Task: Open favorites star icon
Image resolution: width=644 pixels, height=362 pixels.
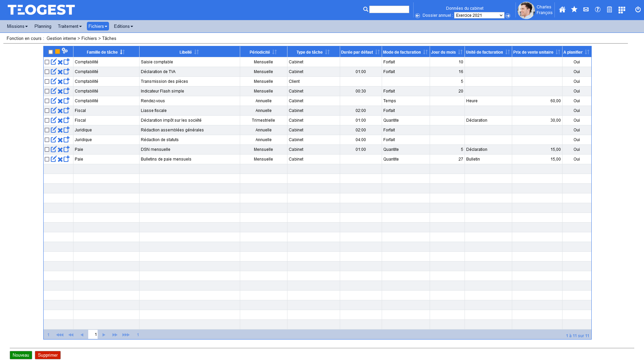Action: pyautogui.click(x=574, y=9)
